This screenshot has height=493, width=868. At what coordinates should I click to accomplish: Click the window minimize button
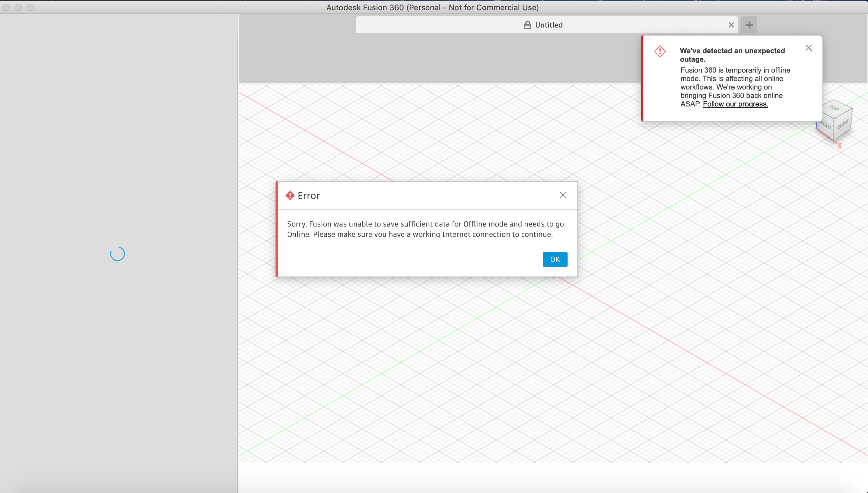click(18, 7)
